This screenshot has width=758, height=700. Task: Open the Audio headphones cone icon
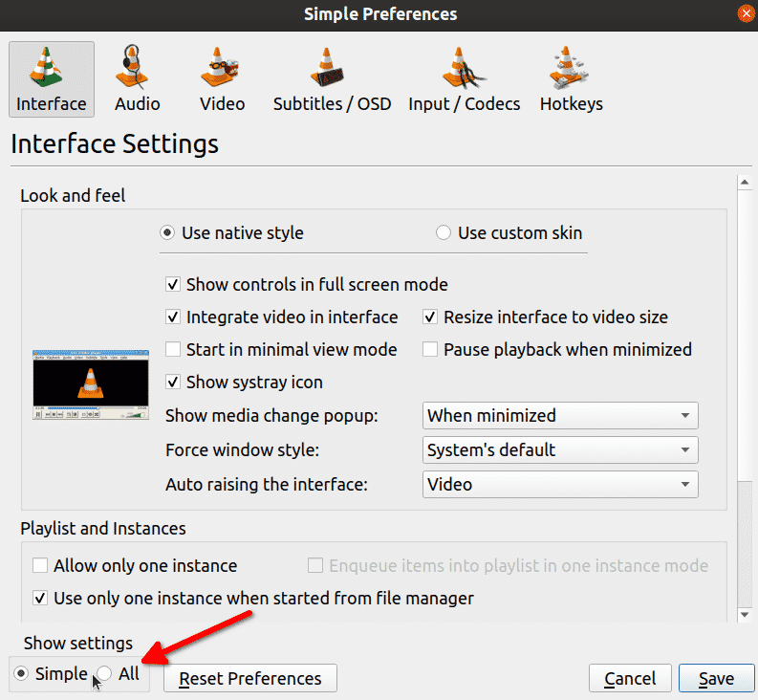[x=137, y=79]
